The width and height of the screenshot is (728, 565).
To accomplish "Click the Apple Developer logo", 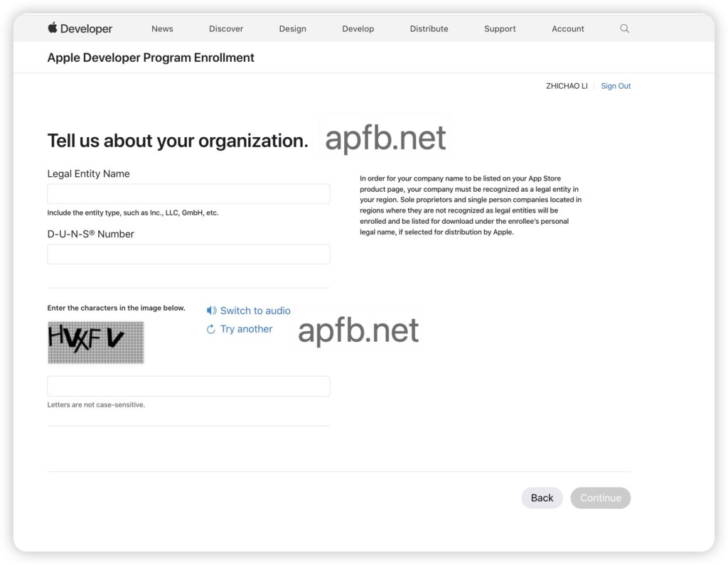I will [x=80, y=28].
